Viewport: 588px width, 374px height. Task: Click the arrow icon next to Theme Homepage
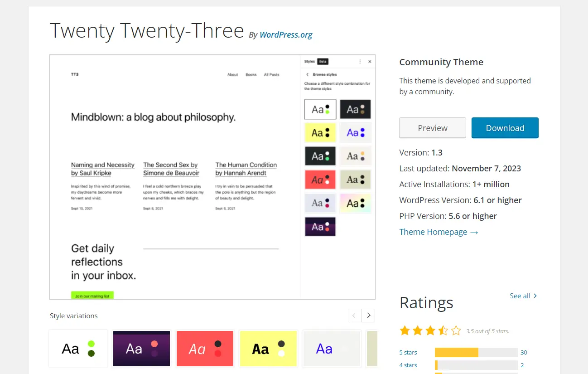pyautogui.click(x=474, y=232)
